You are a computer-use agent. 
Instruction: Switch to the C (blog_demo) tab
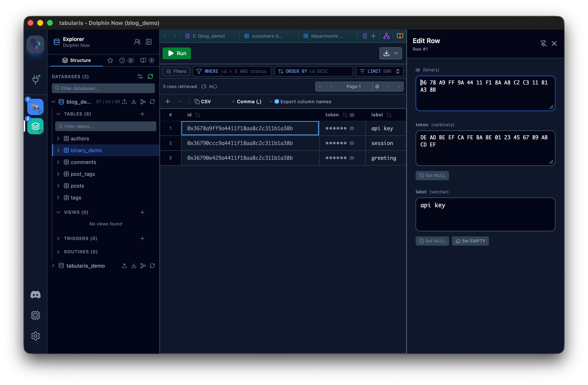pos(209,36)
